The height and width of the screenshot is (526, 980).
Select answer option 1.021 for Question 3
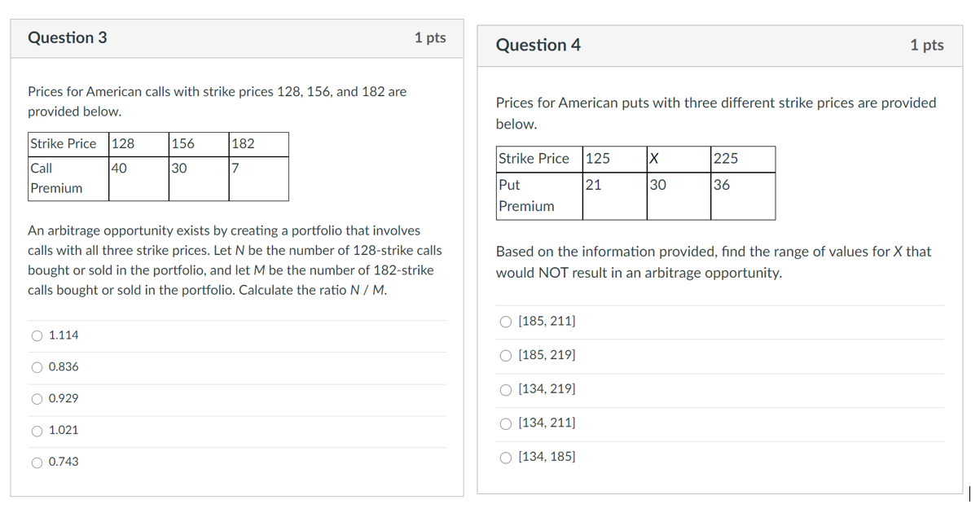tap(37, 430)
